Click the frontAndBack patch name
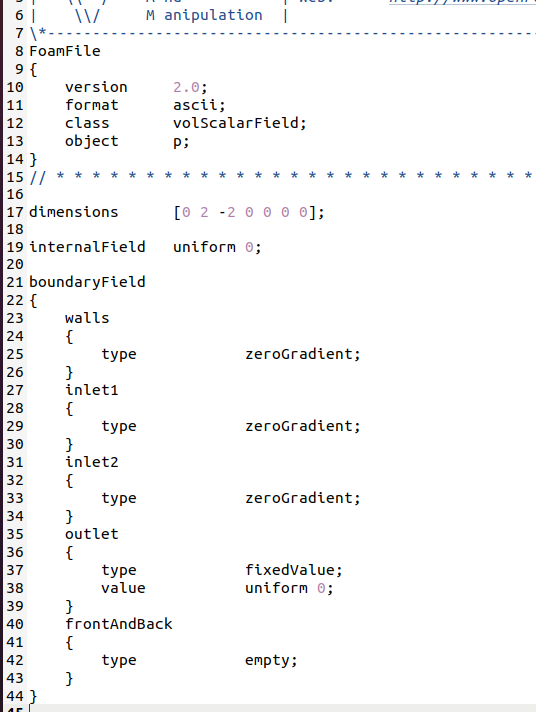The height and width of the screenshot is (712, 536). 119,624
